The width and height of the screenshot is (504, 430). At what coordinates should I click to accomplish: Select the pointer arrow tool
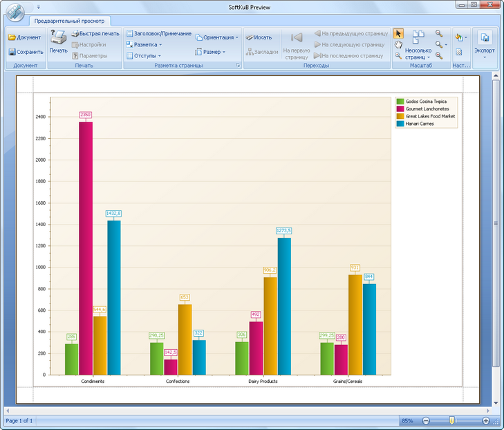pyautogui.click(x=398, y=33)
